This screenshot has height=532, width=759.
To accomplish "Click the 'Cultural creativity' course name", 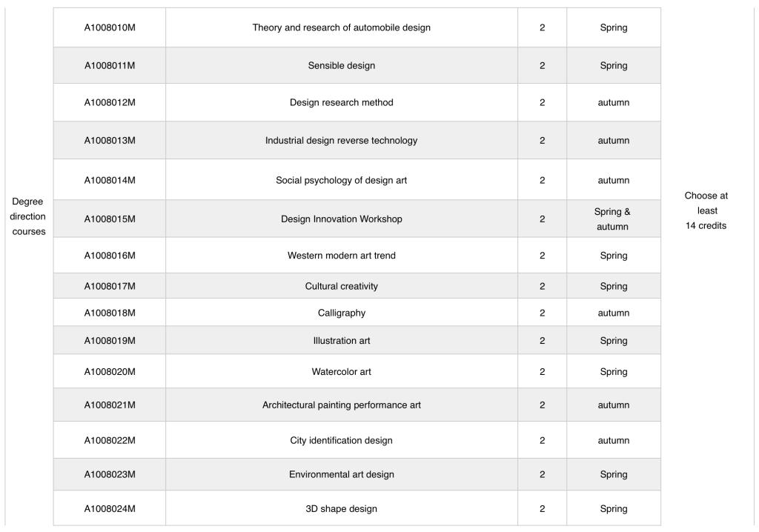I will (x=341, y=286).
